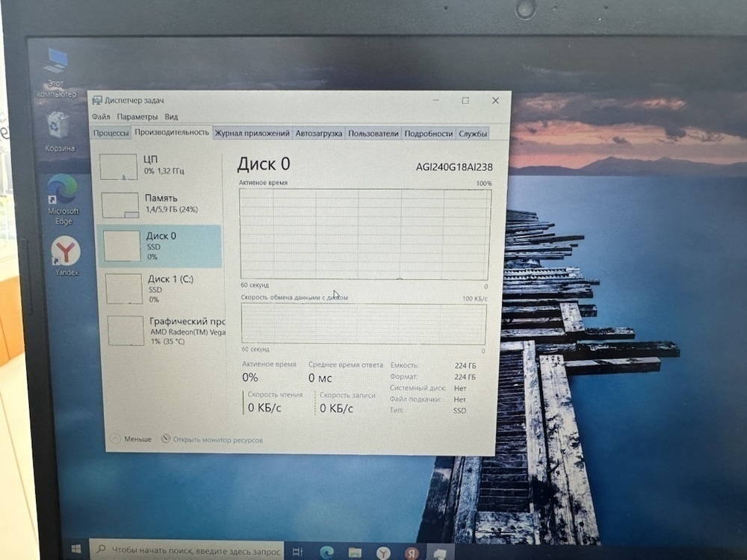This screenshot has width=747, height=560.
Task: Select Диск 1 (C:) in the sidebar
Action: pyautogui.click(x=162, y=288)
